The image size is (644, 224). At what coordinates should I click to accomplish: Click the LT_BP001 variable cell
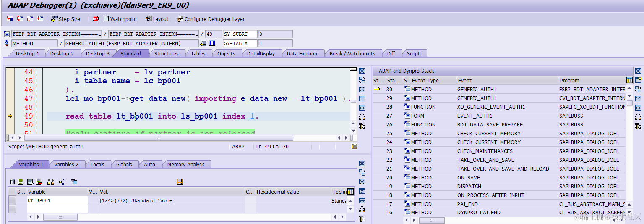click(x=57, y=200)
